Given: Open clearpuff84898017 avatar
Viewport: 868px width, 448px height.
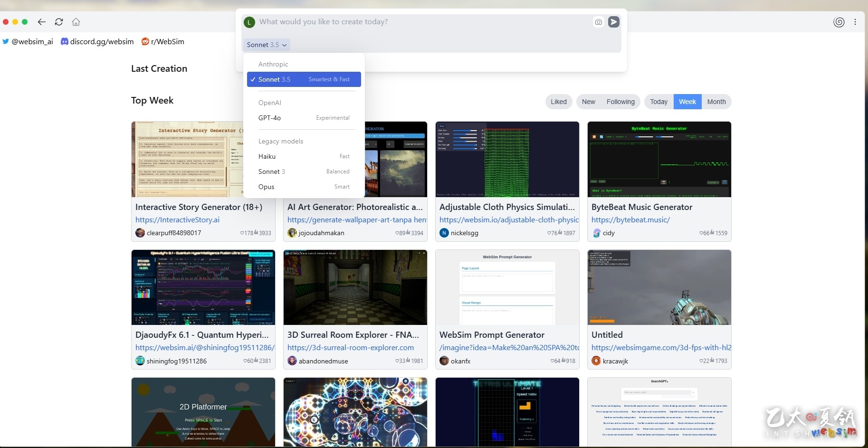Looking at the screenshot, I should [x=140, y=233].
